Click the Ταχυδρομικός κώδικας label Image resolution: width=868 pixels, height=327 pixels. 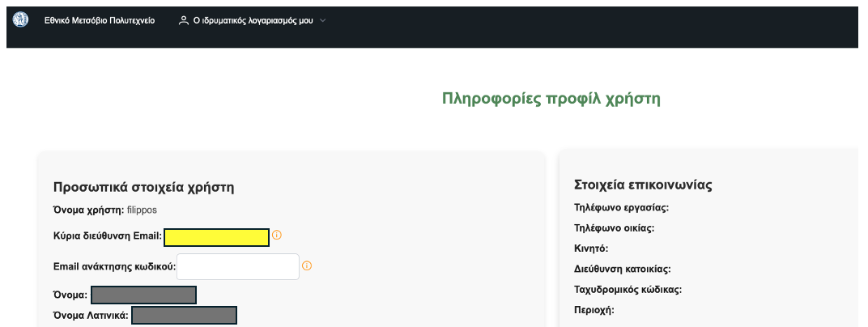pyautogui.click(x=628, y=289)
